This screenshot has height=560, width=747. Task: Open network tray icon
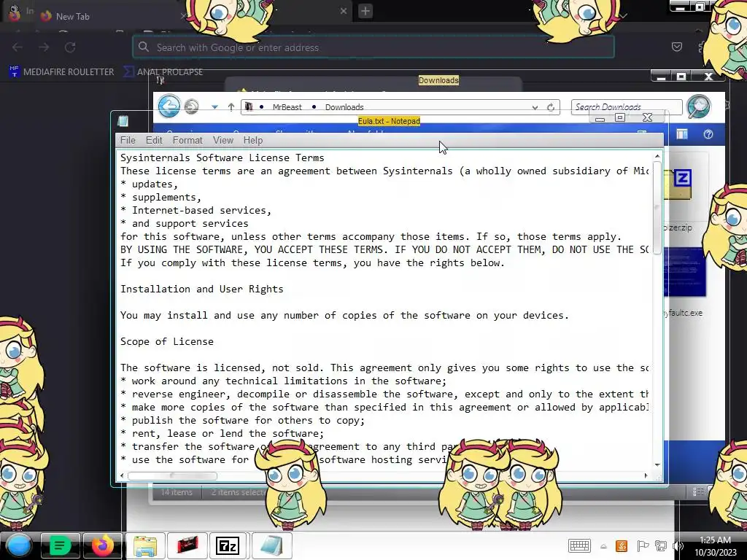pos(660,545)
